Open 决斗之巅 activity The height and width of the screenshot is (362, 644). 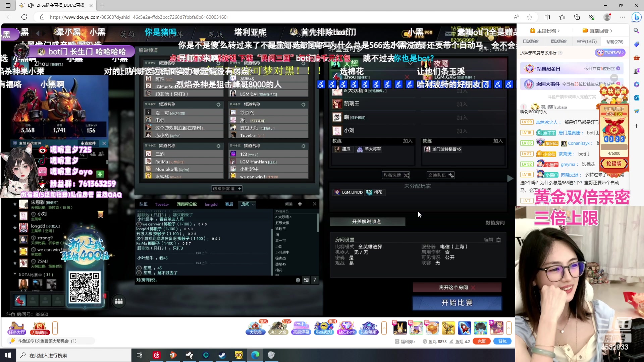coord(278,328)
